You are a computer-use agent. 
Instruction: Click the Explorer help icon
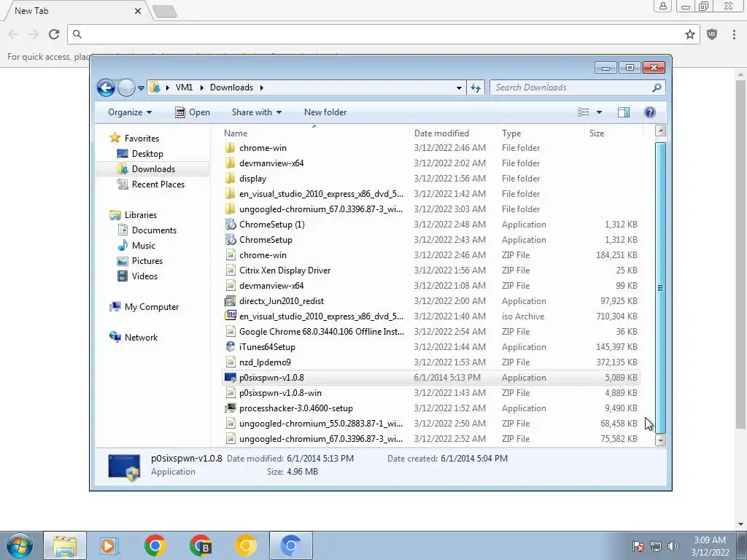[650, 112]
